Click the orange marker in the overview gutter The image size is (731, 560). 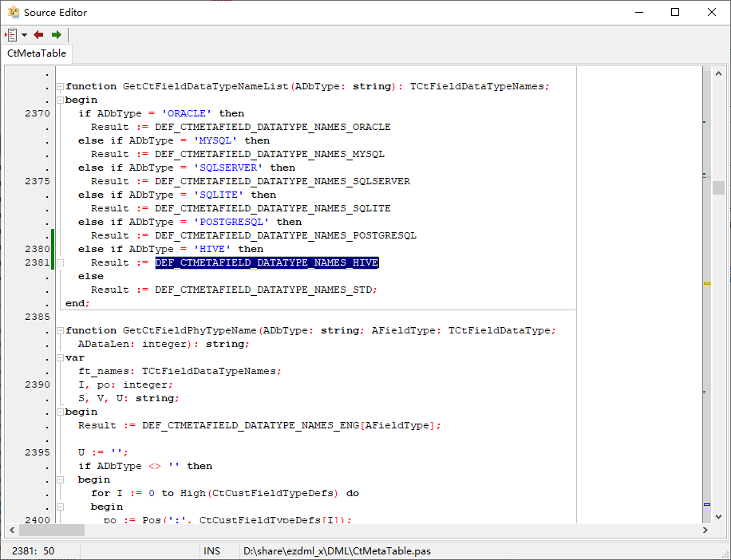707,283
